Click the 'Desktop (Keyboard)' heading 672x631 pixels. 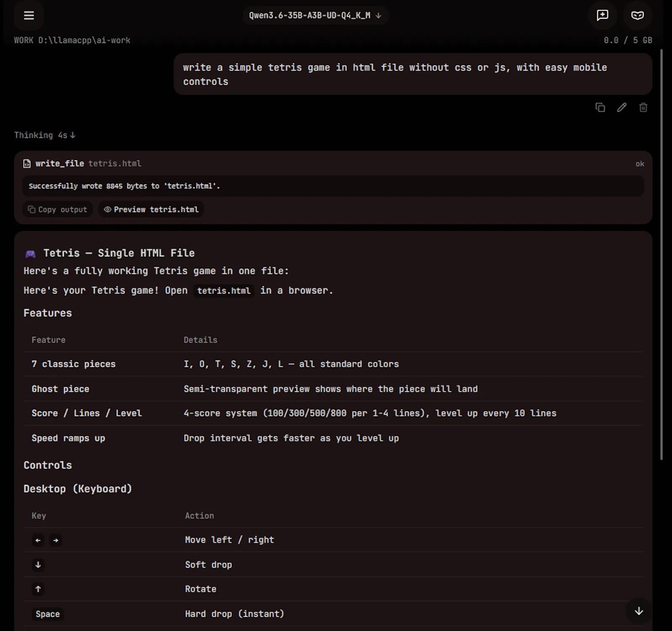tap(78, 489)
